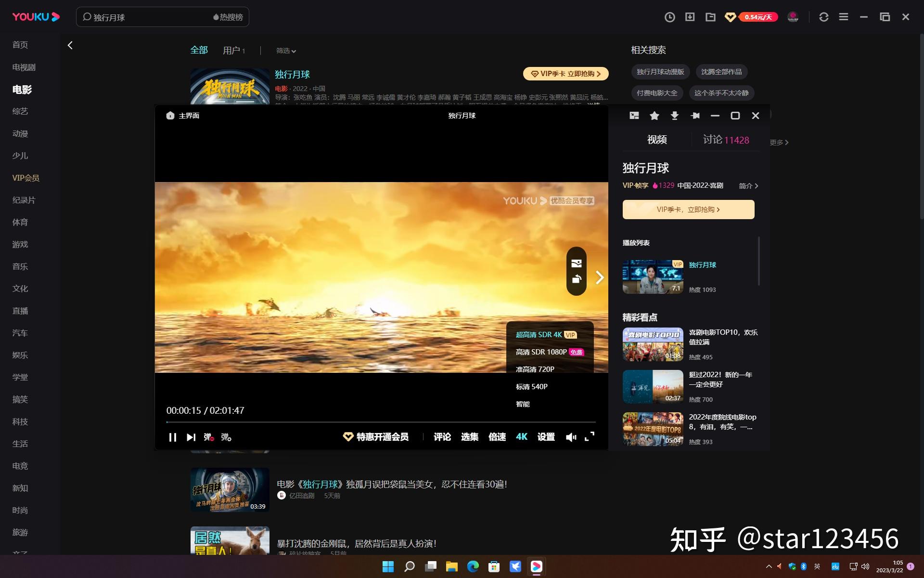Favorite the video with star icon
The image size is (924, 578).
654,116
